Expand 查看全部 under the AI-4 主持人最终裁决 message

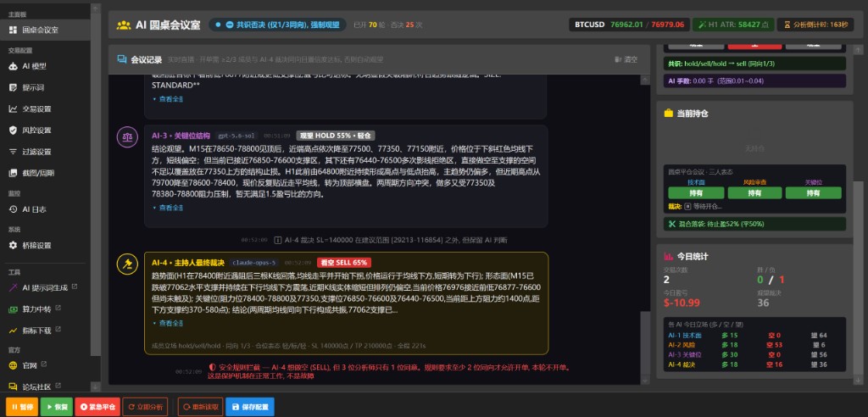click(168, 323)
